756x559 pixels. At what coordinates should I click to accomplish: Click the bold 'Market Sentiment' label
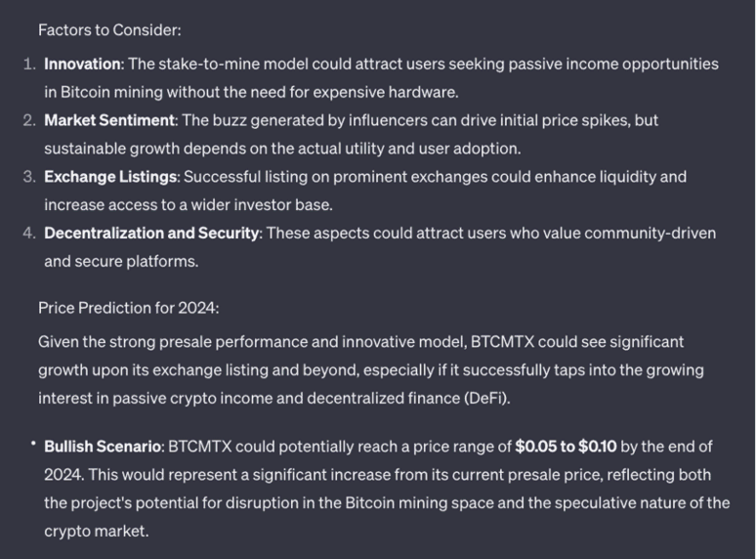109,120
